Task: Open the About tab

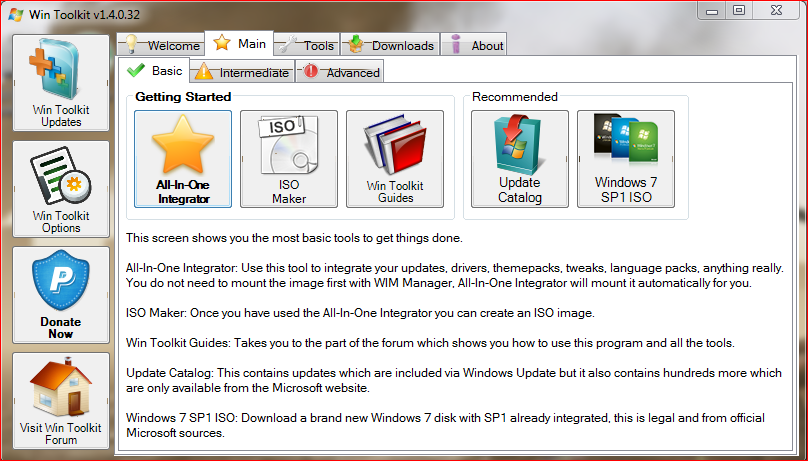Action: click(474, 45)
